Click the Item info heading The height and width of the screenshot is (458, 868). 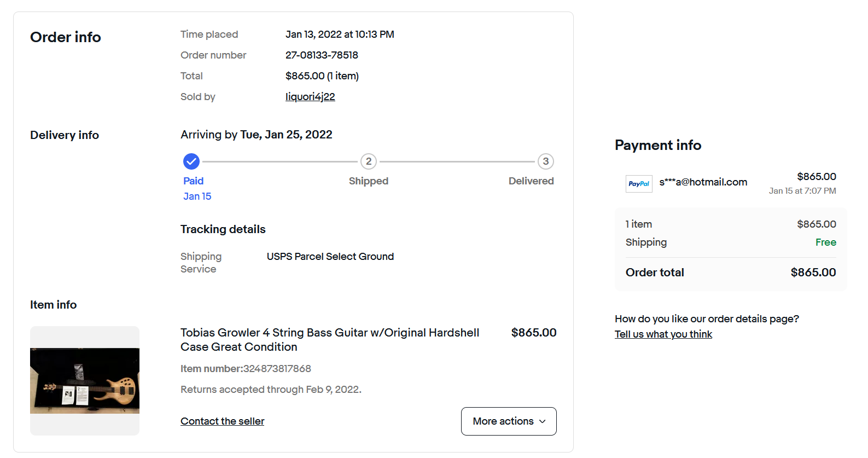pos(54,305)
